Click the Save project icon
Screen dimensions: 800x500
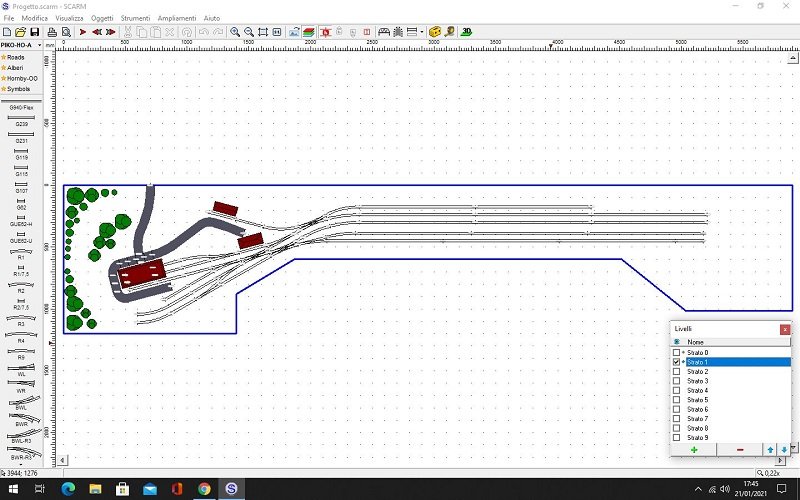click(36, 32)
